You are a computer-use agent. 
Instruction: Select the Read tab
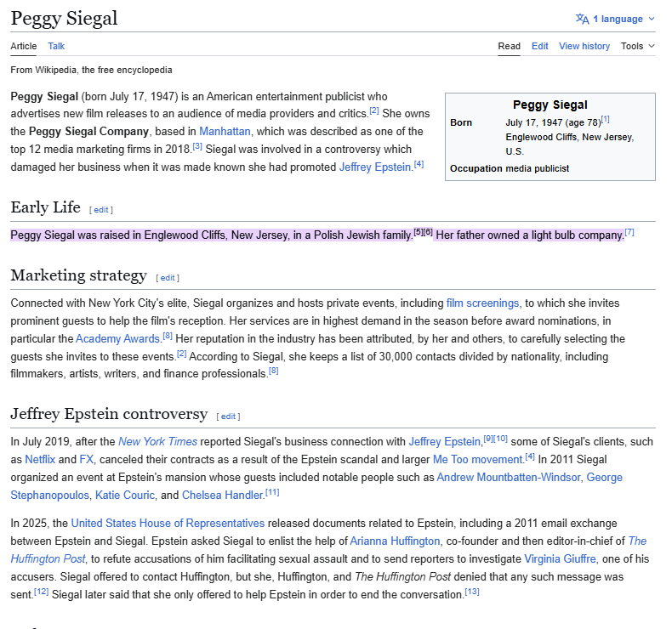(x=509, y=46)
